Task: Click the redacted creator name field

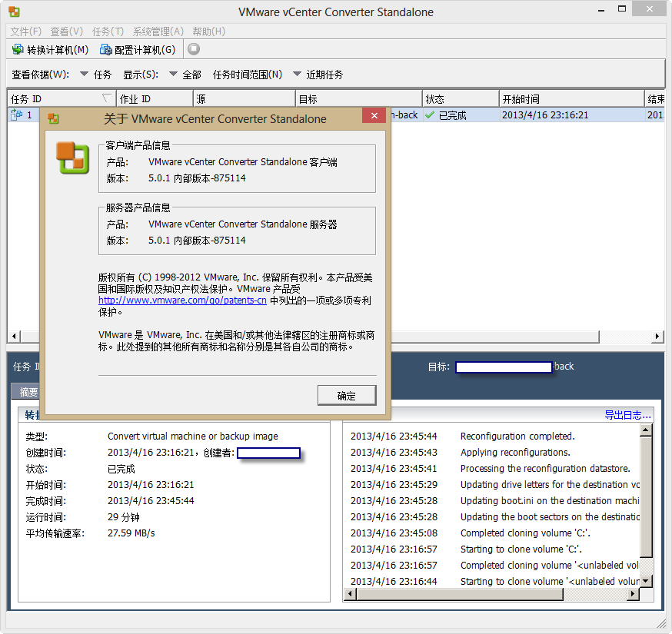Action: [268, 453]
